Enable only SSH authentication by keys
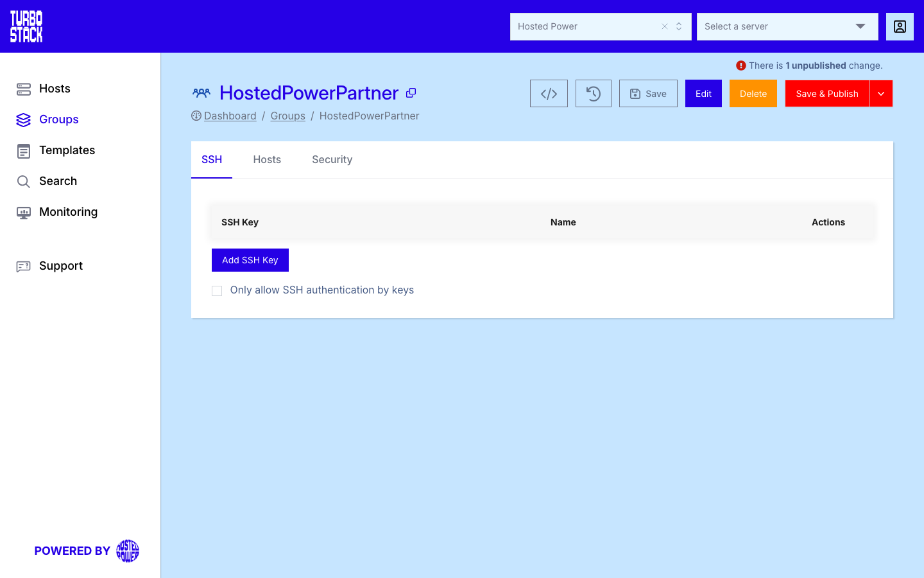 (x=217, y=291)
